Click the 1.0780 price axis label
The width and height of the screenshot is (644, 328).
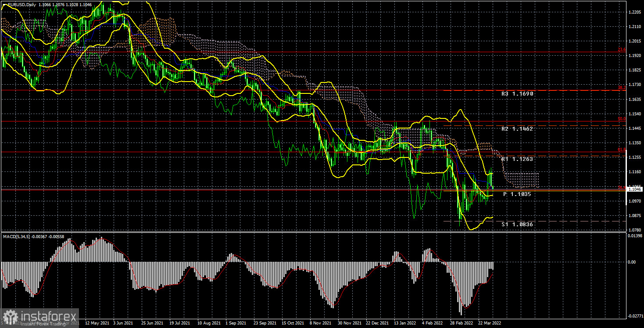[x=634, y=230]
